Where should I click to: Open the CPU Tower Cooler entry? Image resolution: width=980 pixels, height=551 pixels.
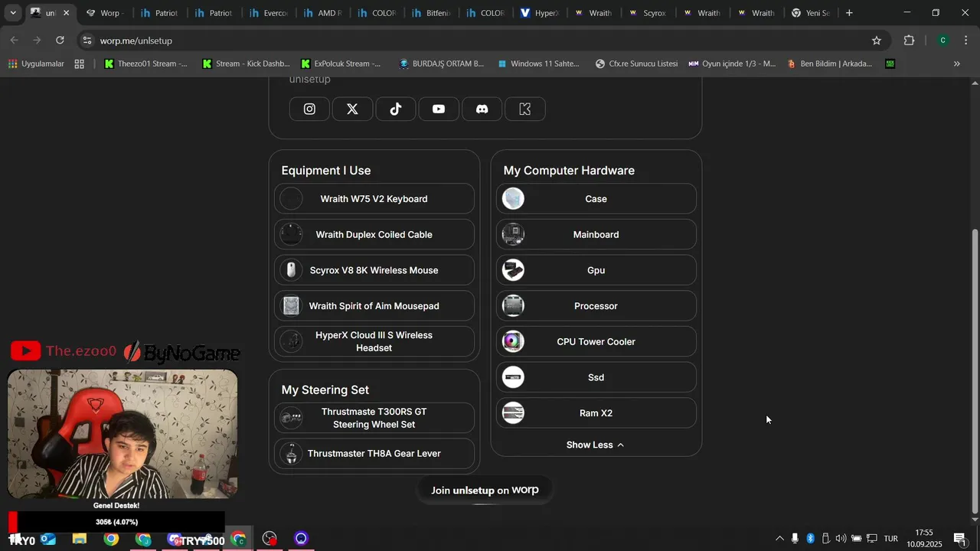pyautogui.click(x=596, y=341)
